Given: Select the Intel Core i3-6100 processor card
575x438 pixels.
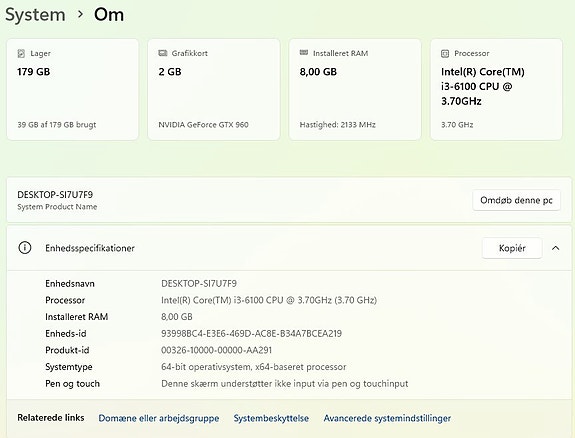Looking at the screenshot, I should click(496, 90).
